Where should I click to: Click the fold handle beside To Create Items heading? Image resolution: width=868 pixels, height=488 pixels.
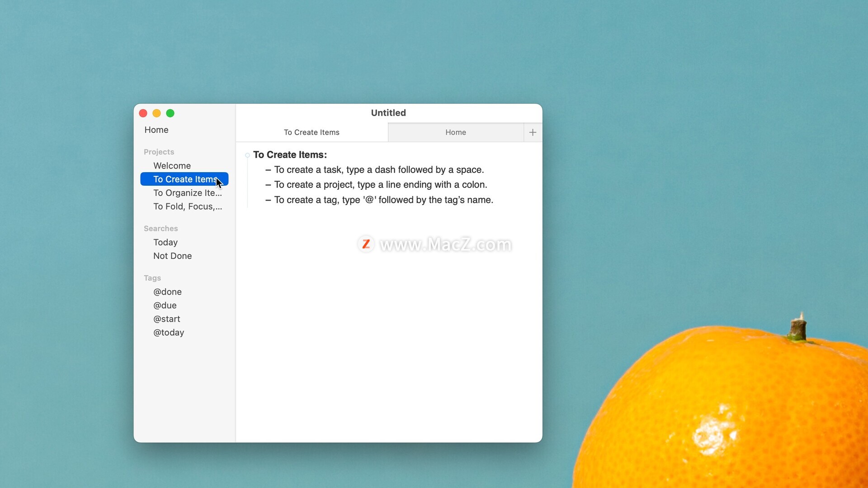(x=247, y=155)
